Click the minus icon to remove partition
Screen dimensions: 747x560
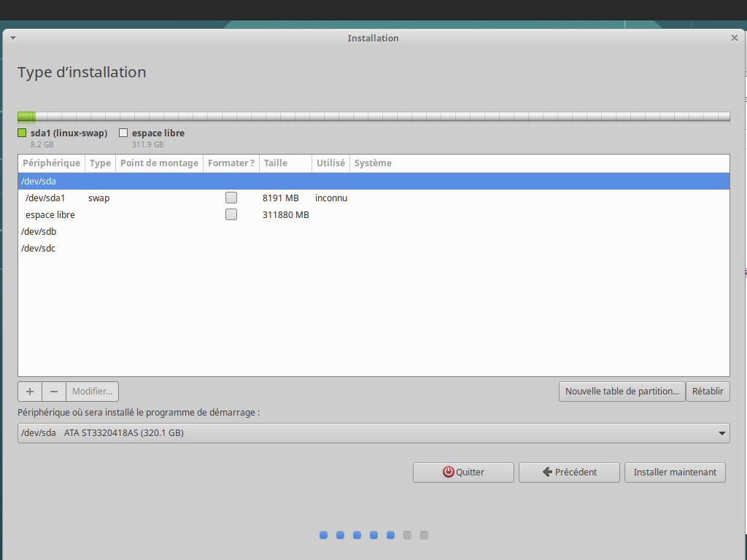(x=54, y=392)
